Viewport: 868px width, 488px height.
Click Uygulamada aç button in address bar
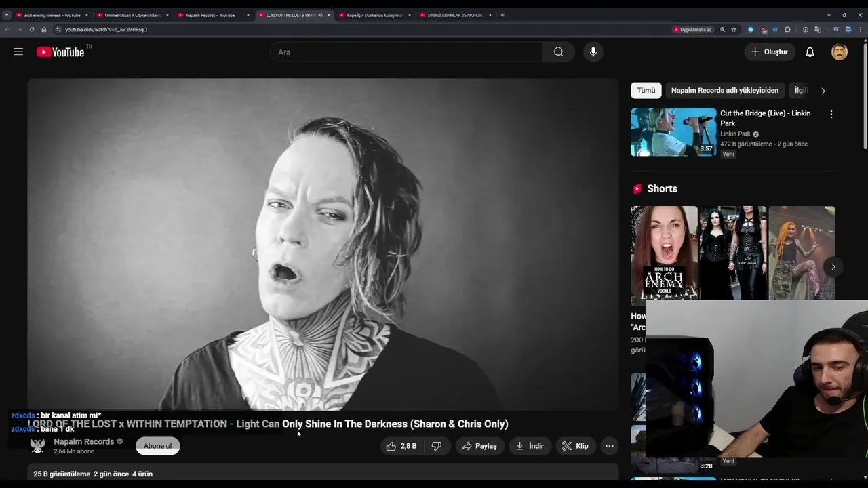pos(692,29)
